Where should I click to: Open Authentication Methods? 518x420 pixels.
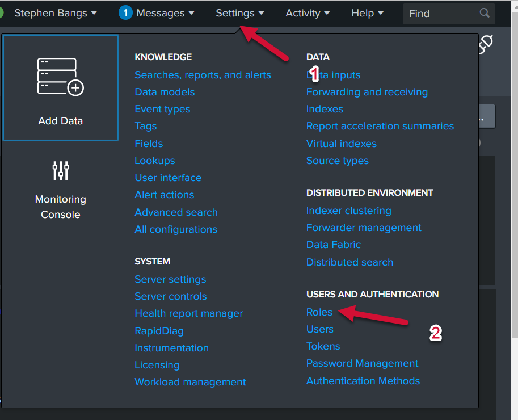(x=363, y=381)
